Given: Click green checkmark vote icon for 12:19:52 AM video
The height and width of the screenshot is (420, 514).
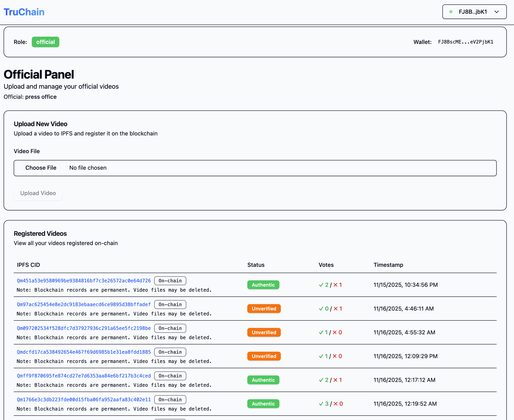Looking at the screenshot, I should (x=321, y=404).
